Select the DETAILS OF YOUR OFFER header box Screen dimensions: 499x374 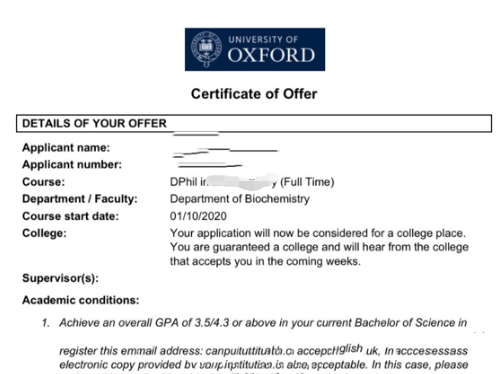[x=254, y=123]
